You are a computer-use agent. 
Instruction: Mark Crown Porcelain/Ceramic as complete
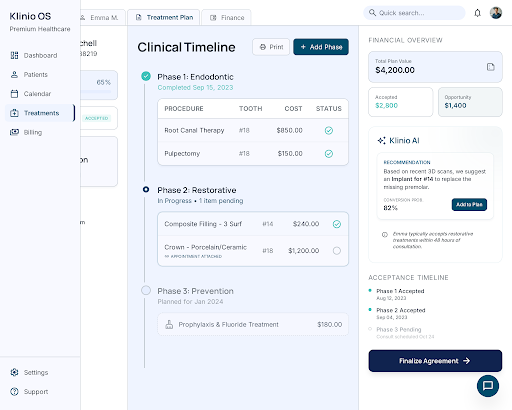pos(337,251)
